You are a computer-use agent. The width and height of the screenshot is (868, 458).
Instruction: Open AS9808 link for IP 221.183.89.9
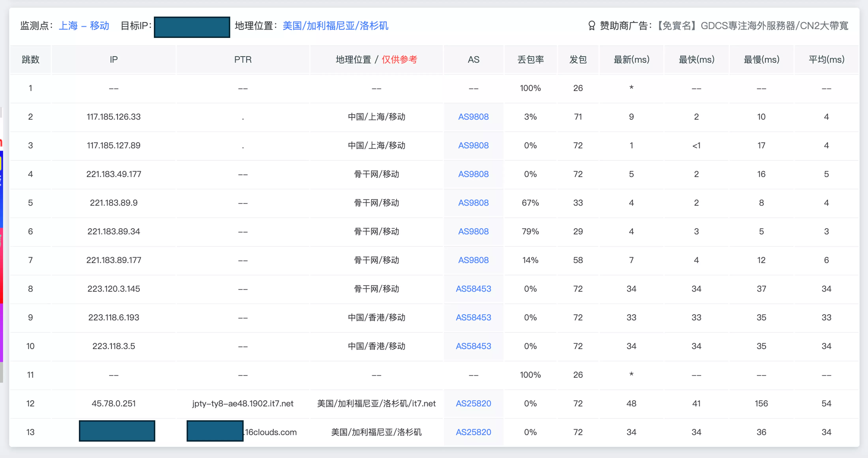tap(473, 203)
